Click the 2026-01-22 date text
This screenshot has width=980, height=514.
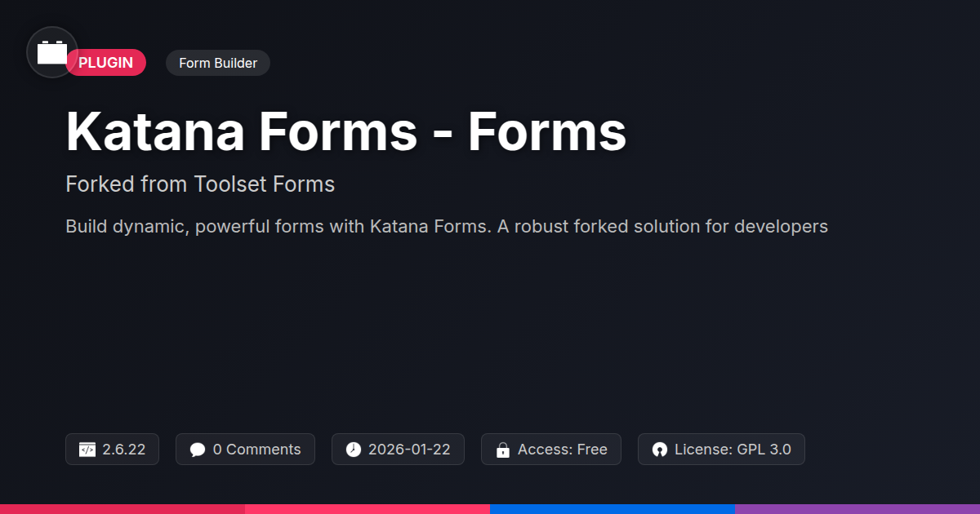409,450
